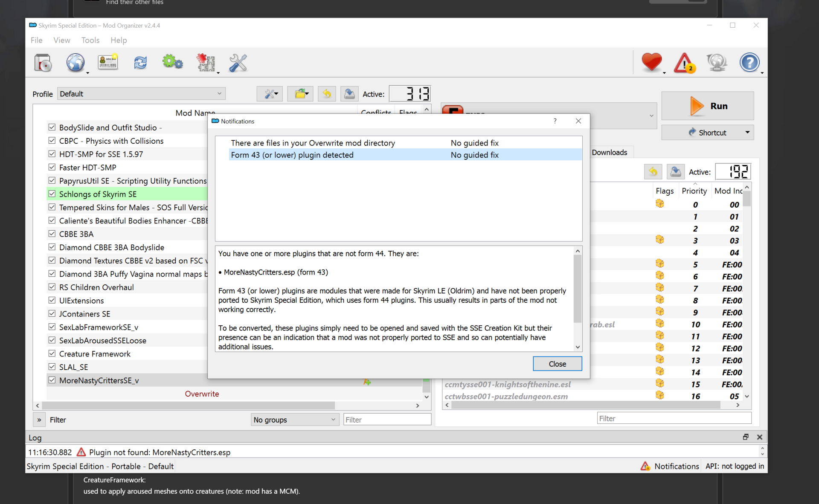Uncheck the Schlongs of Skyrim SE mod
819x504 pixels.
point(52,194)
